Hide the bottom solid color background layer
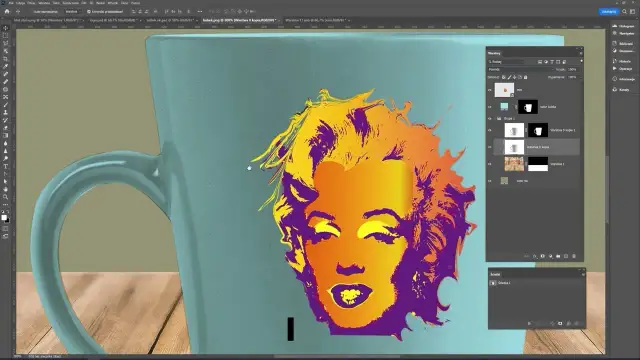Viewport: 640px width, 360px height. [x=490, y=181]
